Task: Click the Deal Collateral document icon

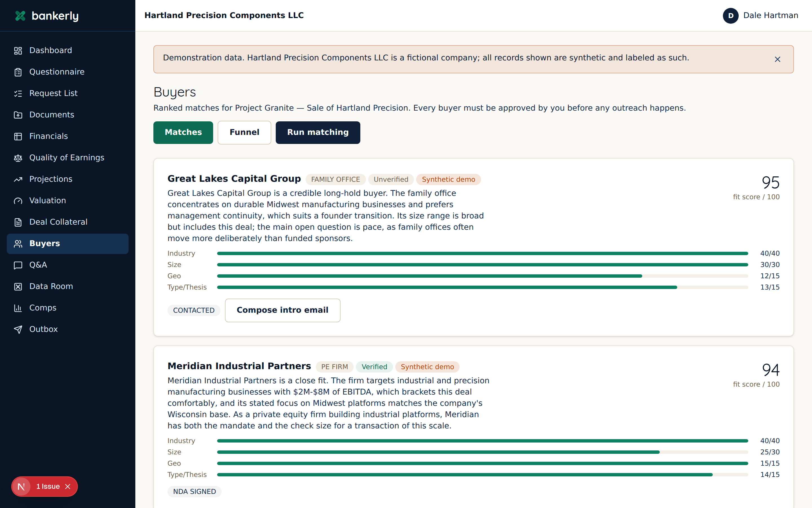Action: coord(18,222)
